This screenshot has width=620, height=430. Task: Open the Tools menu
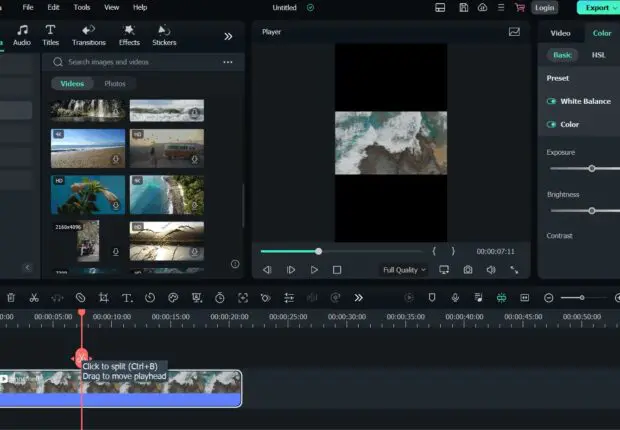(82, 7)
